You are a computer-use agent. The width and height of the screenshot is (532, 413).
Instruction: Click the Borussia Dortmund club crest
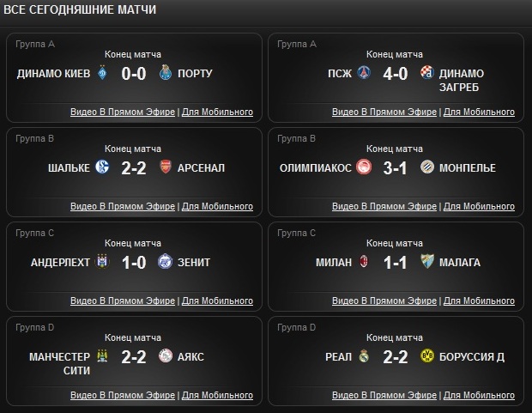tap(427, 356)
